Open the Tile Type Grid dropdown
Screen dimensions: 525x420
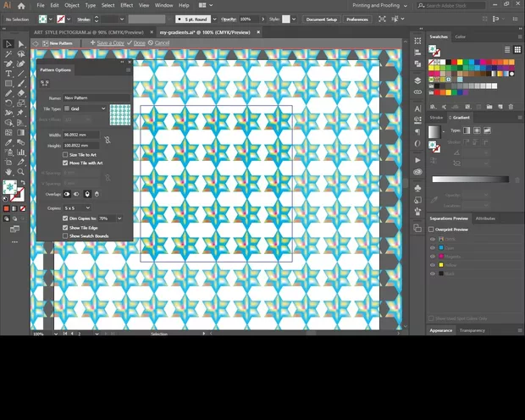85,108
